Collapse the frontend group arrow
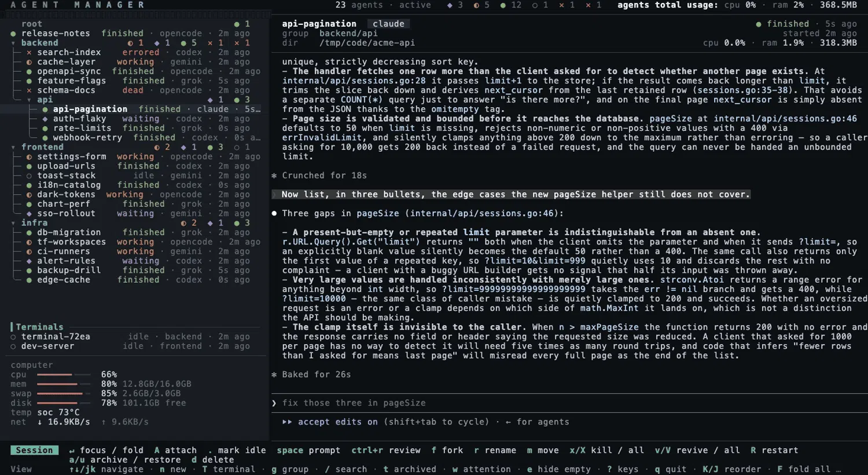Screen dimensions: 868x475 tap(13, 147)
